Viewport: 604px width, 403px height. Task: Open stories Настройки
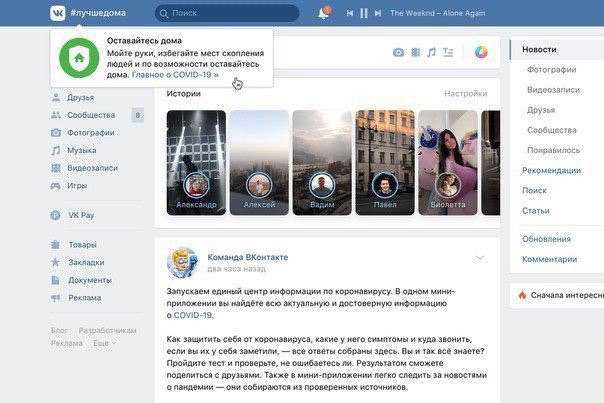466,94
